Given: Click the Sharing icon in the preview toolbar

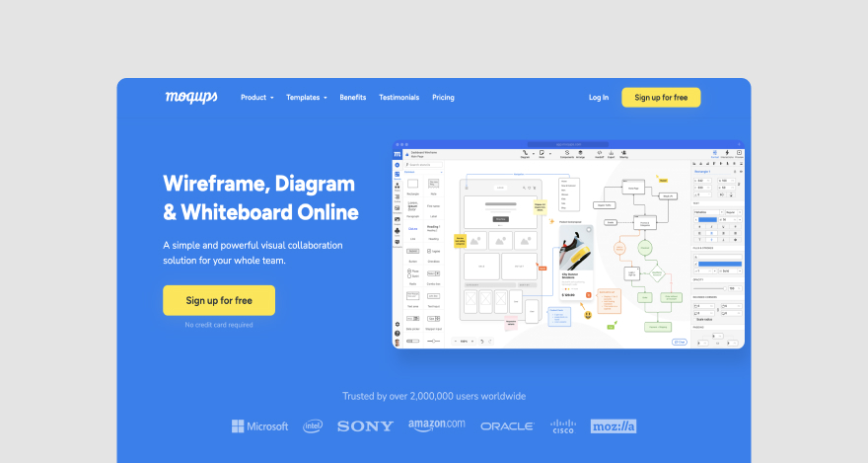Looking at the screenshot, I should [623, 154].
